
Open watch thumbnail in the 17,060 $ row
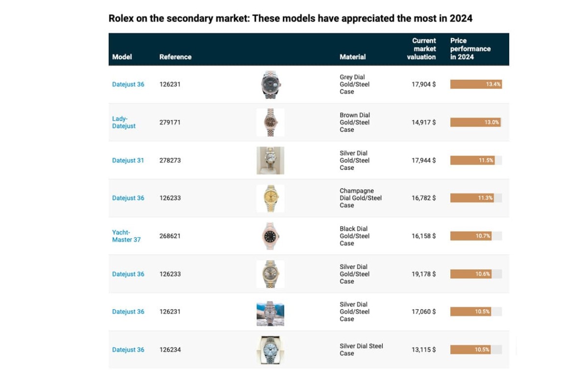pos(270,312)
